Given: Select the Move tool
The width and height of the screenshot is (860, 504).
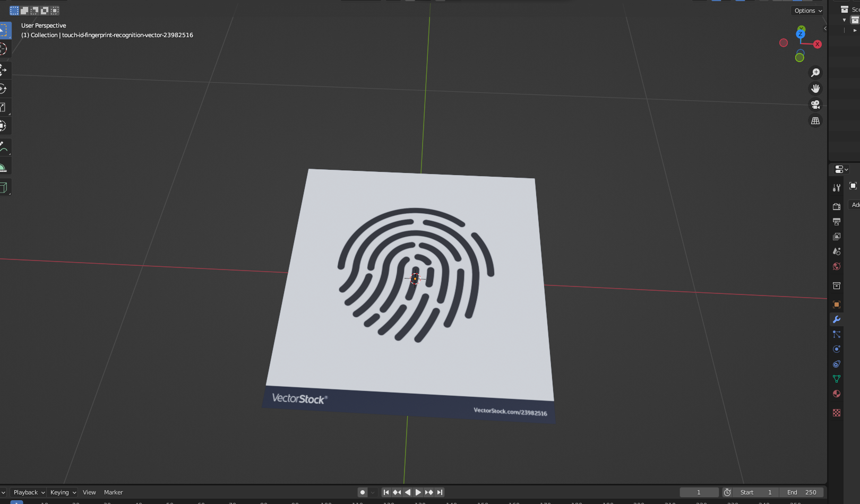Looking at the screenshot, I should tap(4, 69).
